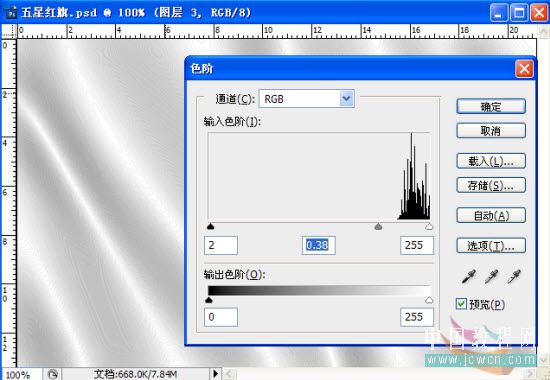Click the output shadow field showing 0
This screenshot has width=550, height=380.
tap(221, 317)
